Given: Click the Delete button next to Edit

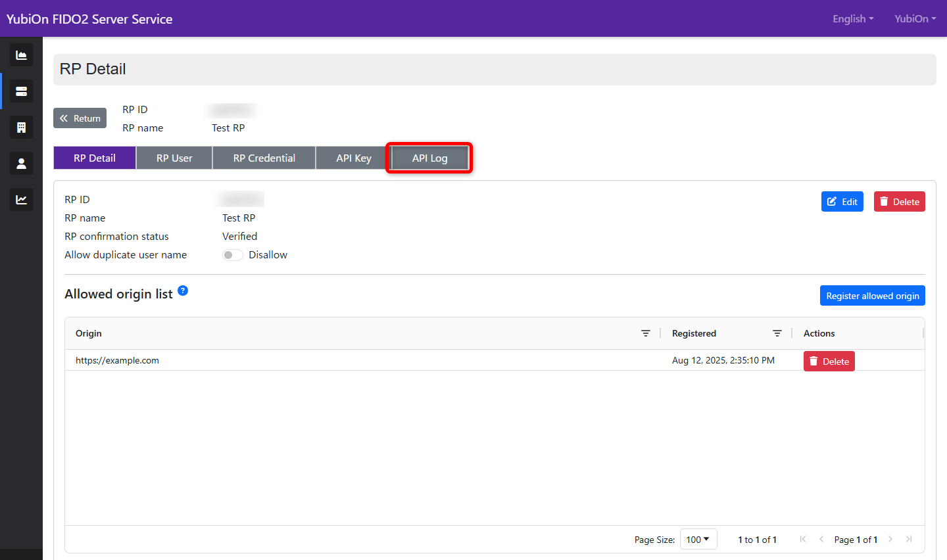Looking at the screenshot, I should coord(900,202).
